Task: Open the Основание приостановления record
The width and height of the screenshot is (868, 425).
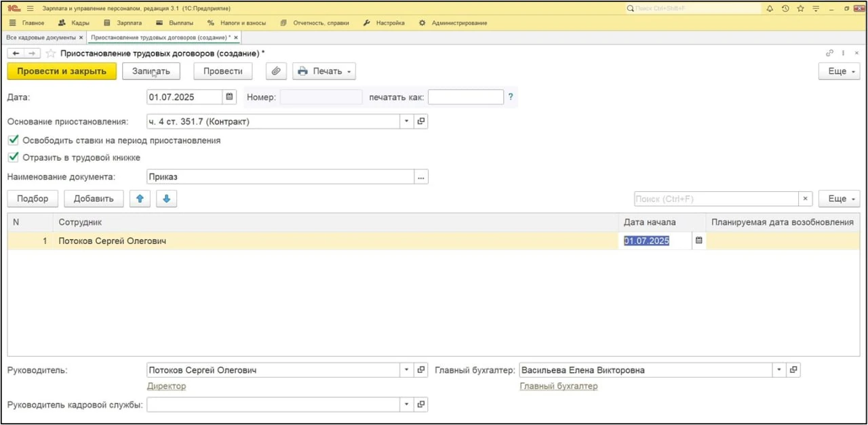Action: (421, 121)
